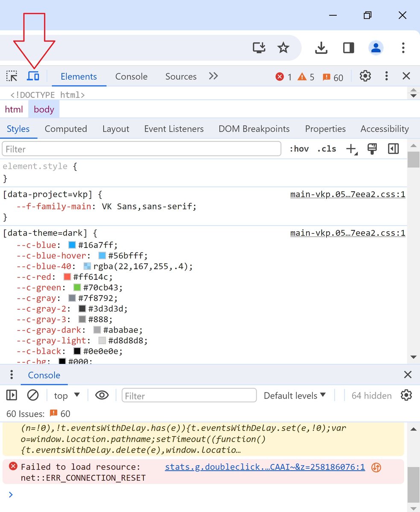Open the Sources tab
Image resolution: width=420 pixels, height=512 pixels.
(181, 76)
